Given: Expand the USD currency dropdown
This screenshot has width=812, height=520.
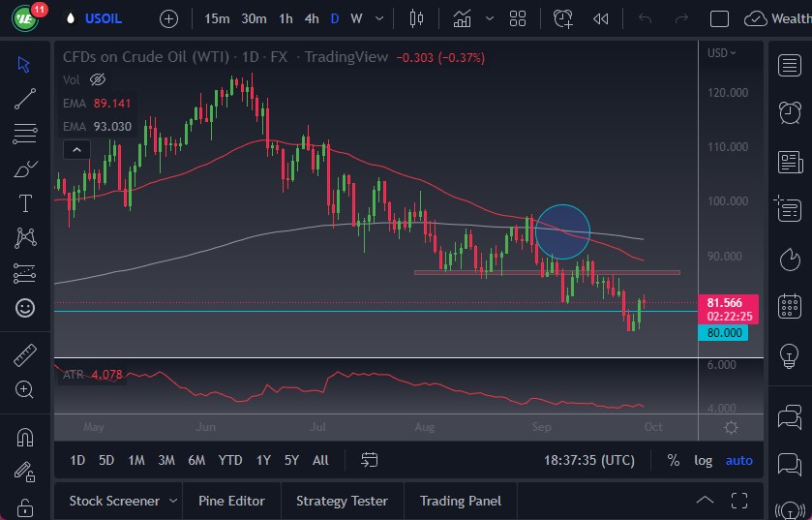Looking at the screenshot, I should click(723, 53).
